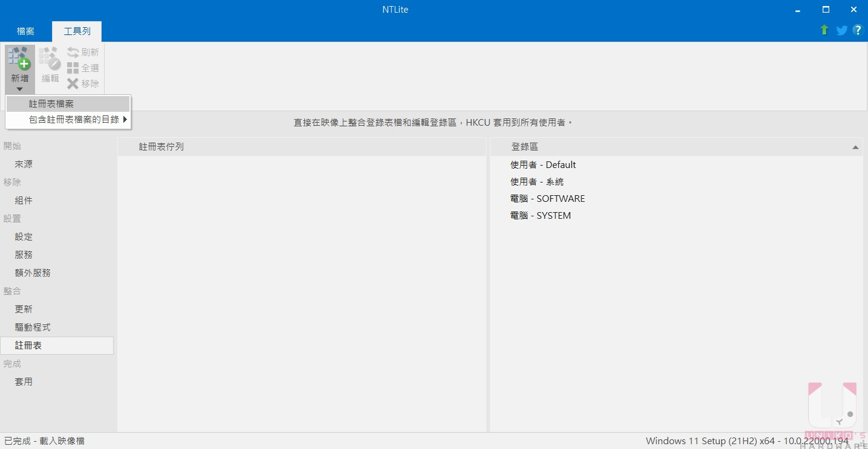Switch to the 檔案 tab
The image size is (868, 449).
click(26, 31)
